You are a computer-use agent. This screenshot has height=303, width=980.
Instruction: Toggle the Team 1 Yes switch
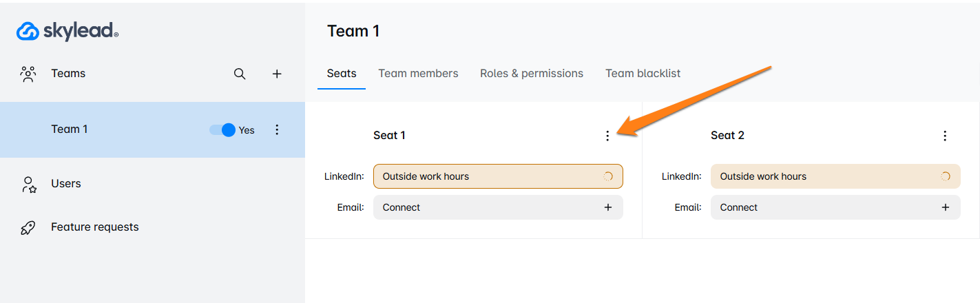pos(223,130)
